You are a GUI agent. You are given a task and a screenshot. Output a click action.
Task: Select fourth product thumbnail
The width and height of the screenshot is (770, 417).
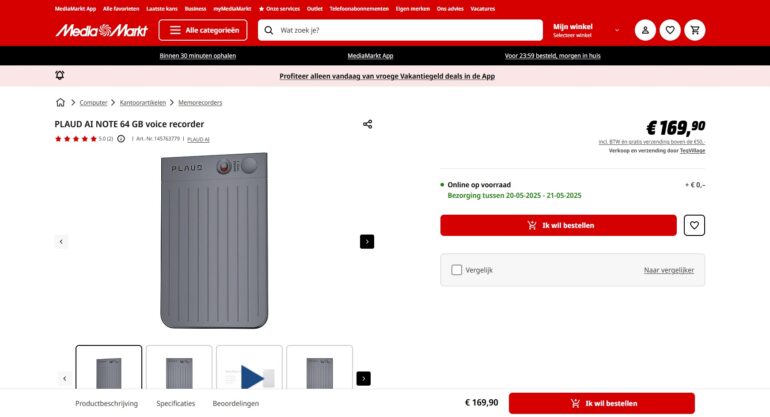319,368
